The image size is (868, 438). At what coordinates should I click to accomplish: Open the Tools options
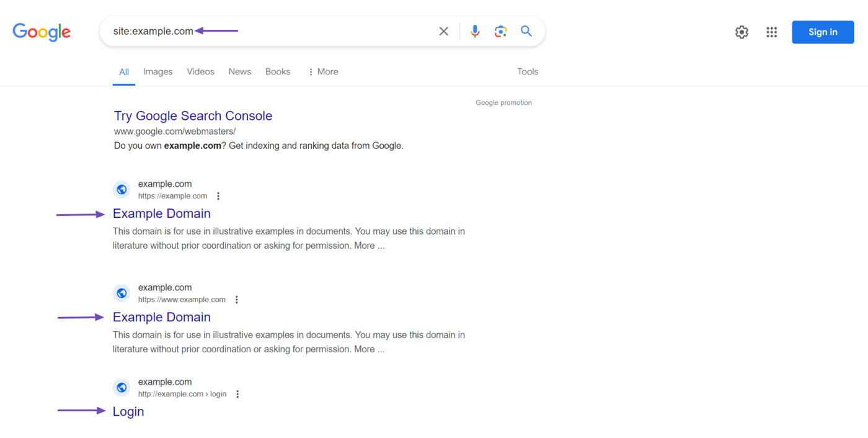(x=528, y=72)
